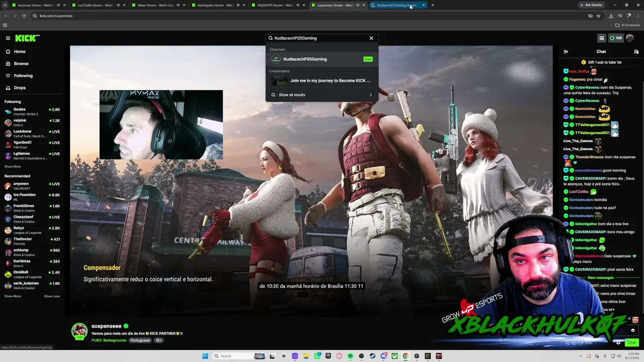644x362 pixels.
Task: Open a new browser tab
Action: point(433,5)
